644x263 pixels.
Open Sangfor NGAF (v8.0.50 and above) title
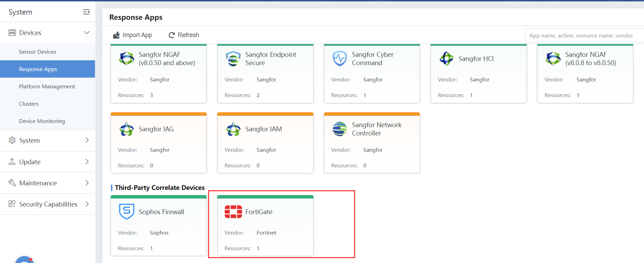pyautogui.click(x=167, y=59)
